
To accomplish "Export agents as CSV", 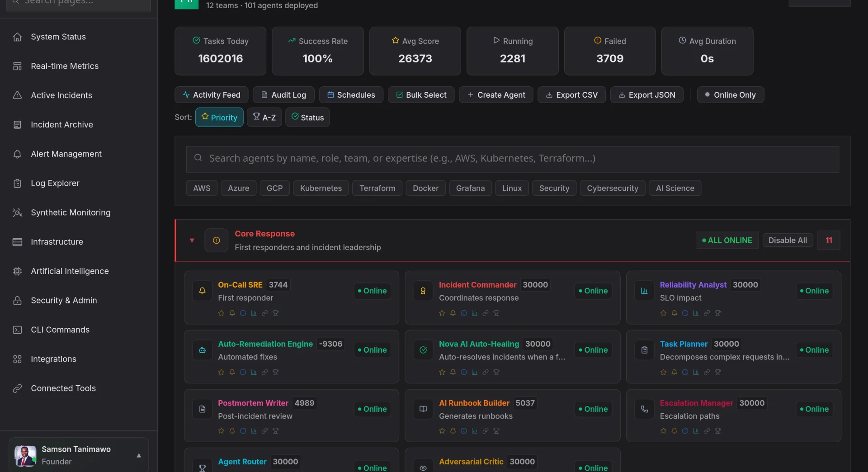I will coord(571,95).
